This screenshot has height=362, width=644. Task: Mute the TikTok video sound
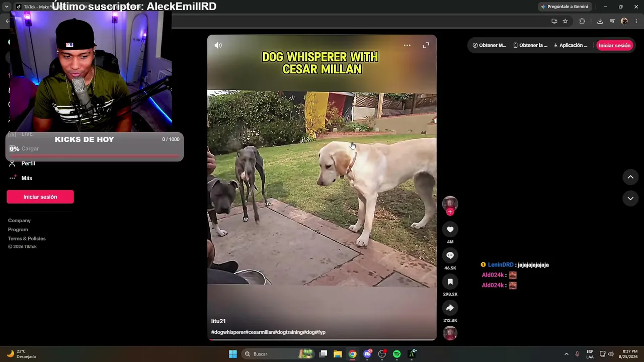[x=218, y=45]
